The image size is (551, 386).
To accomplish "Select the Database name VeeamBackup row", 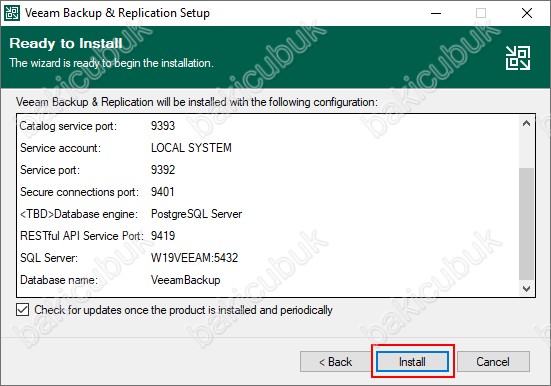I will click(268, 280).
